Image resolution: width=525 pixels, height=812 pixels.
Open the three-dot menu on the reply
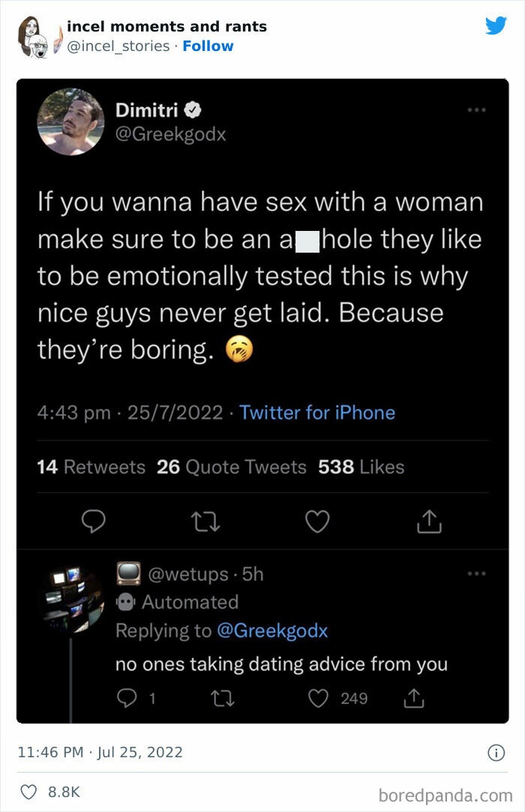tap(477, 573)
